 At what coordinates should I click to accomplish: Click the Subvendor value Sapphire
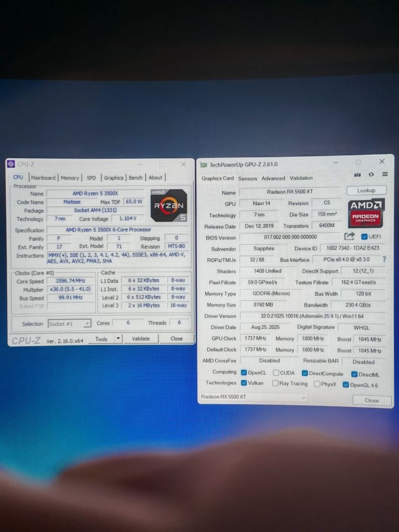[x=264, y=248]
